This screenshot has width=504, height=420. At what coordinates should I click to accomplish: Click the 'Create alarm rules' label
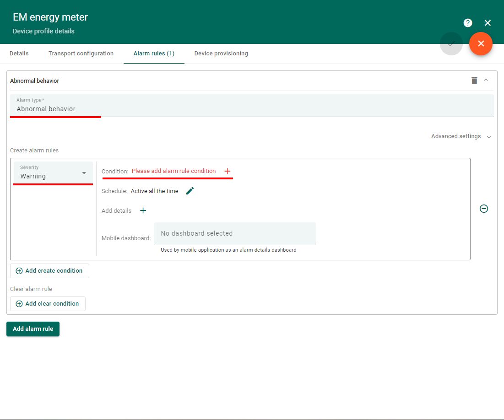click(34, 151)
